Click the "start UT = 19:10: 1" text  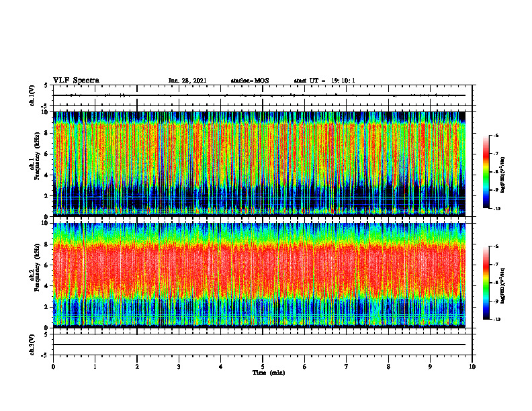coord(324,81)
